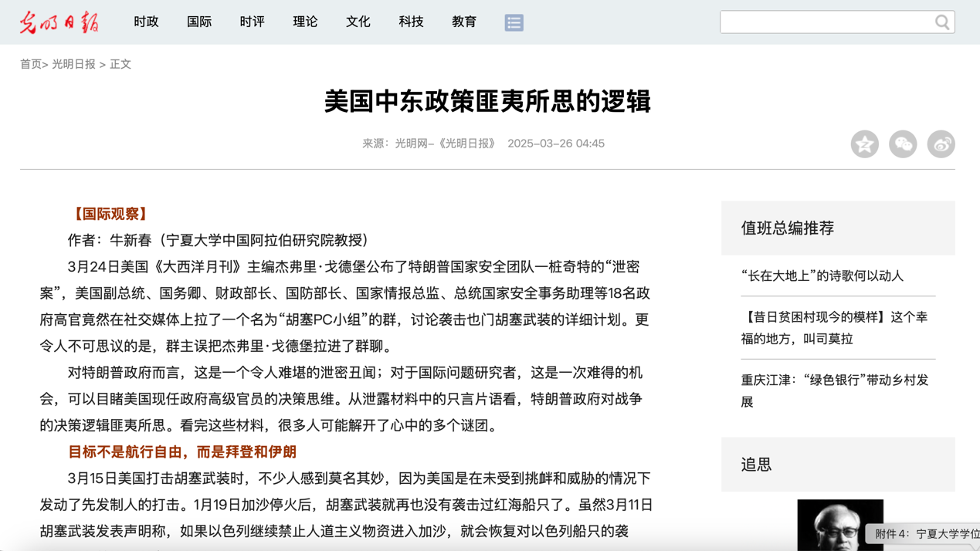Open the navigation list menu icon
The width and height of the screenshot is (980, 551).
[x=514, y=22]
